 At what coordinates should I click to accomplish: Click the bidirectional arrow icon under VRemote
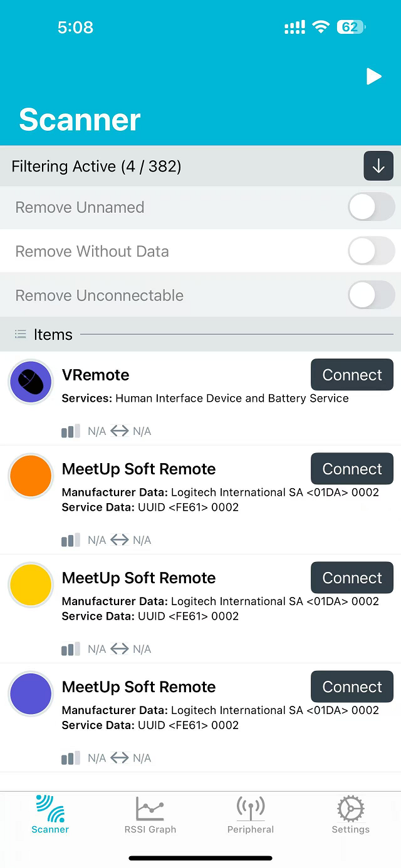(x=120, y=431)
